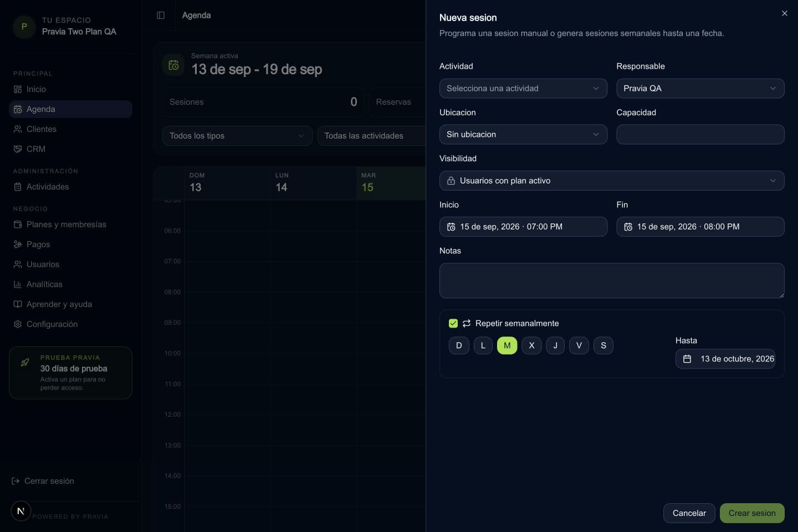Open the Selecciona una actividad dropdown
The width and height of the screenshot is (798, 532).
523,88
